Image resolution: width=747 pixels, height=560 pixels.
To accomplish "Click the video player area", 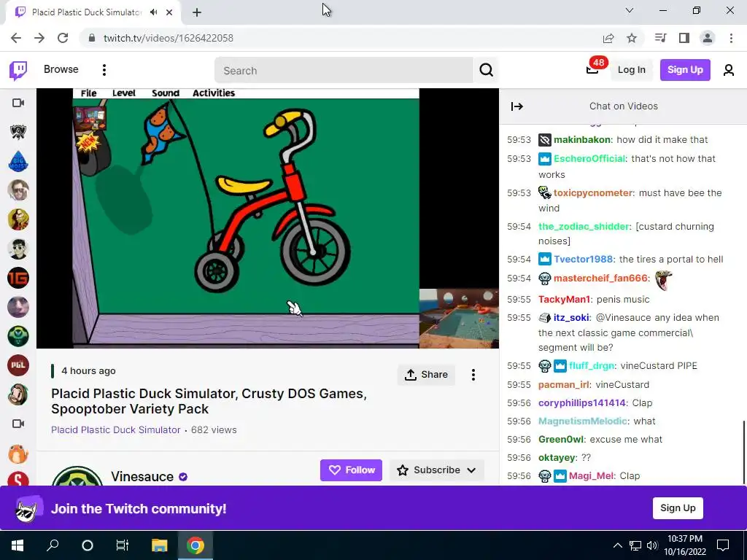I will point(268,218).
